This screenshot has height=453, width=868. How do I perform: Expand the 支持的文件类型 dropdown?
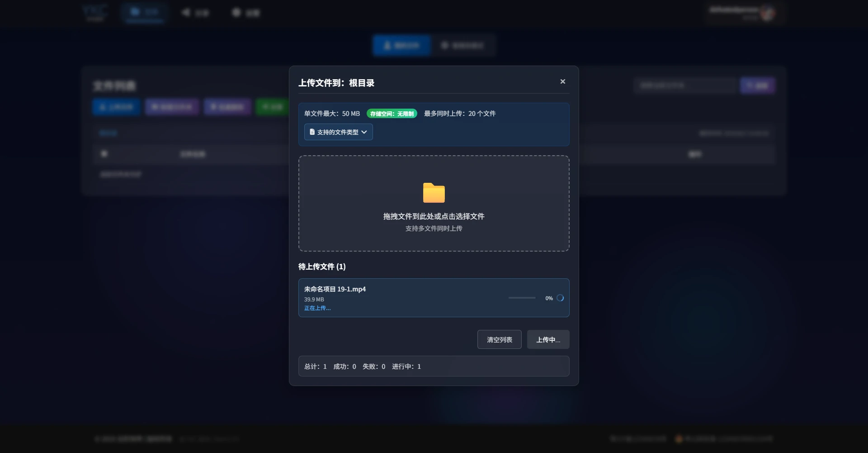(338, 132)
